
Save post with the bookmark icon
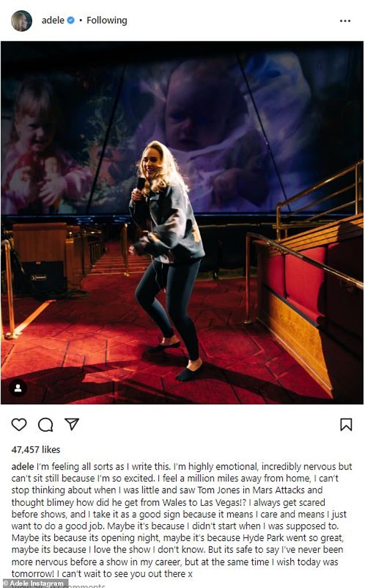pyautogui.click(x=346, y=425)
